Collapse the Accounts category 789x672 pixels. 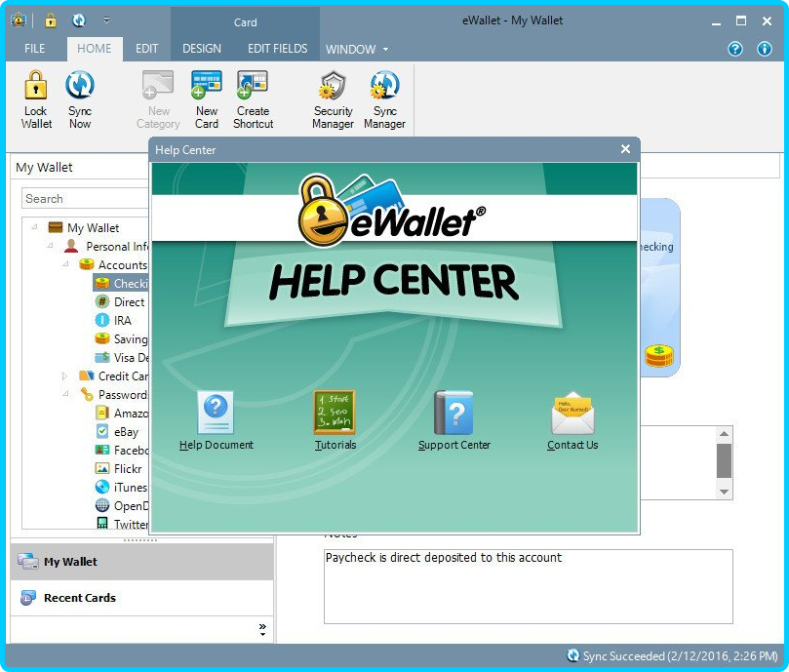[65, 264]
